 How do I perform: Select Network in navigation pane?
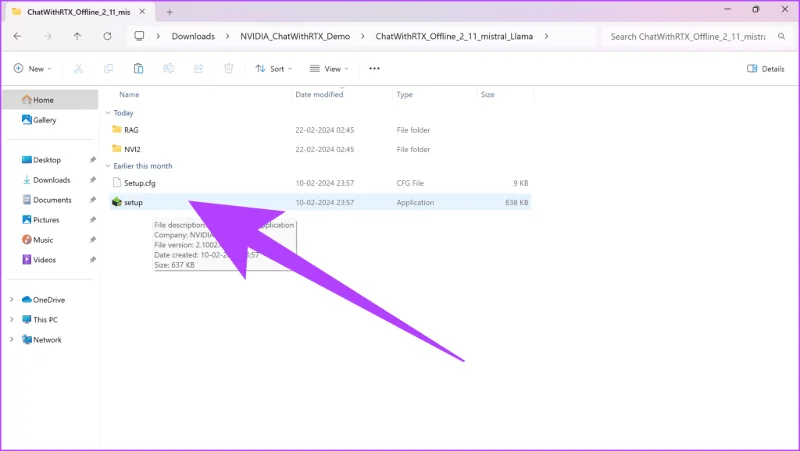41,339
